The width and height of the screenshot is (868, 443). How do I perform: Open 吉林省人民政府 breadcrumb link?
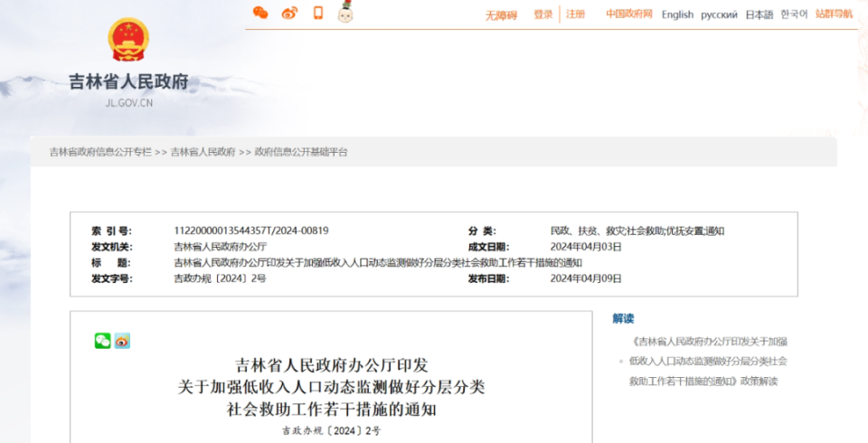point(203,152)
